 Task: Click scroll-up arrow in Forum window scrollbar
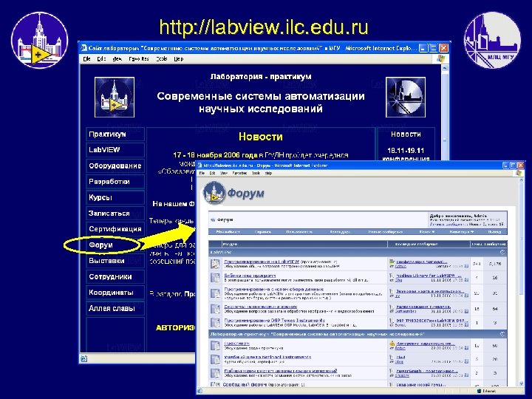(x=522, y=180)
